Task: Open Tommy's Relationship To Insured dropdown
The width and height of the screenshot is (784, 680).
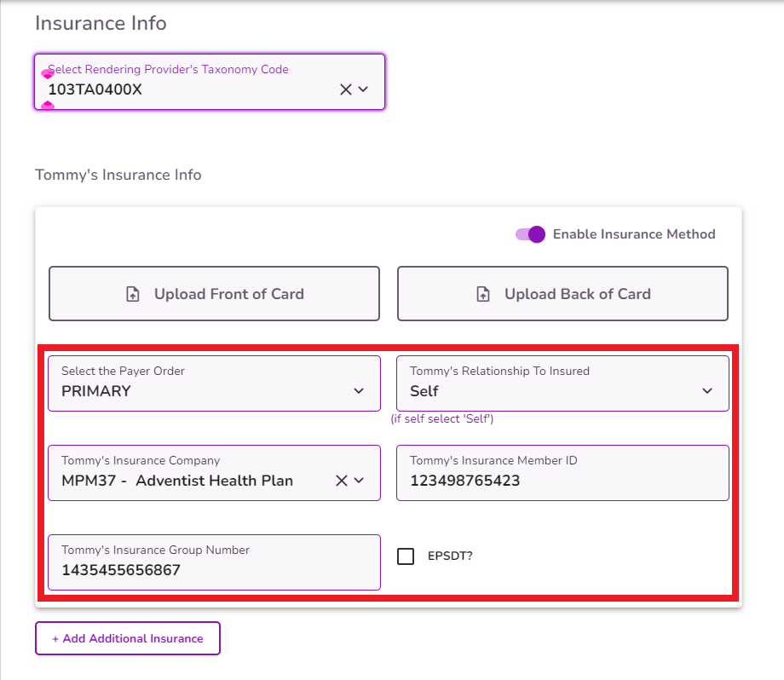Action: point(562,383)
